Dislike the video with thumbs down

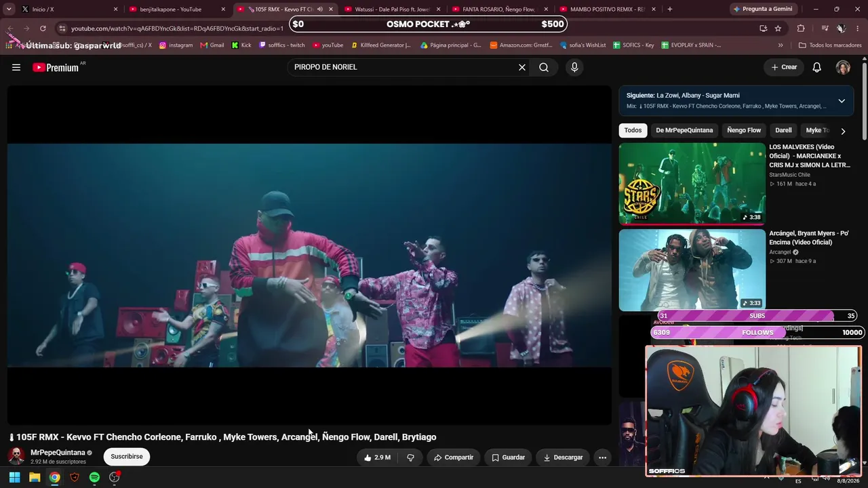[x=410, y=457]
